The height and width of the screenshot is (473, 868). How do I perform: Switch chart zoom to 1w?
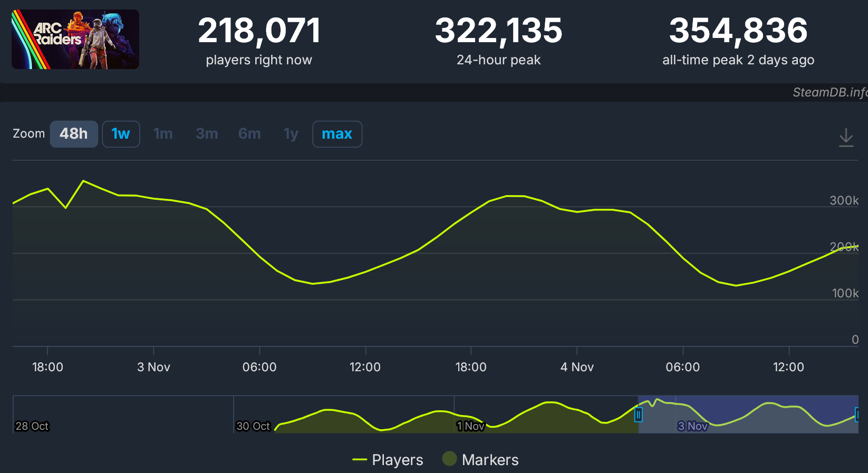pos(121,134)
